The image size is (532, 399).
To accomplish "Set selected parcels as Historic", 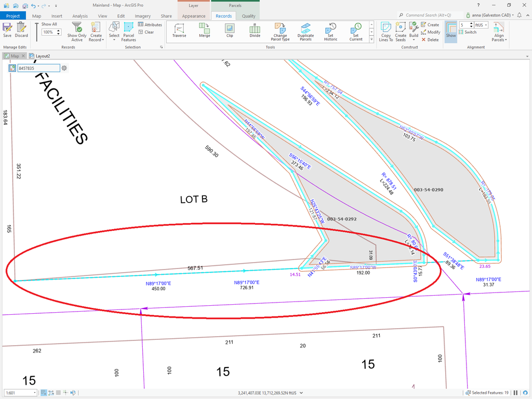I will (x=331, y=32).
